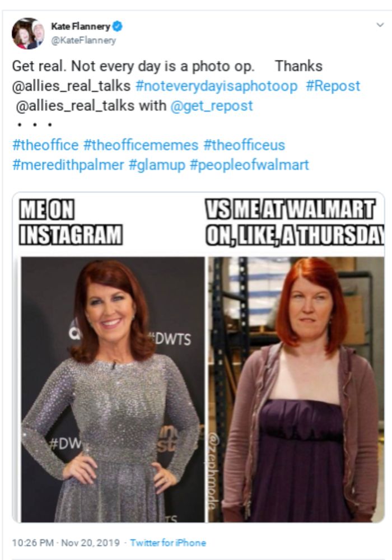392x560 pixels.
Task: Open the #peopleofwalmart hashtag
Action: coord(249,165)
